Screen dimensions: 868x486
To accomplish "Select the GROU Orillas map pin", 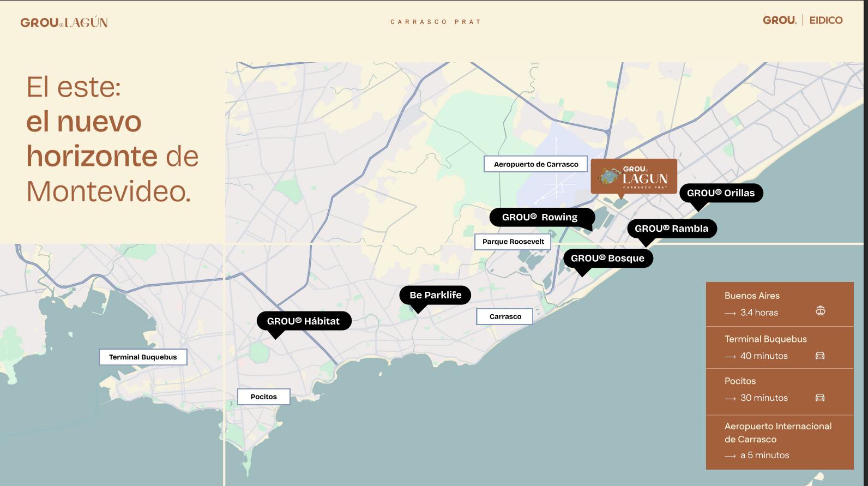I will [x=721, y=193].
